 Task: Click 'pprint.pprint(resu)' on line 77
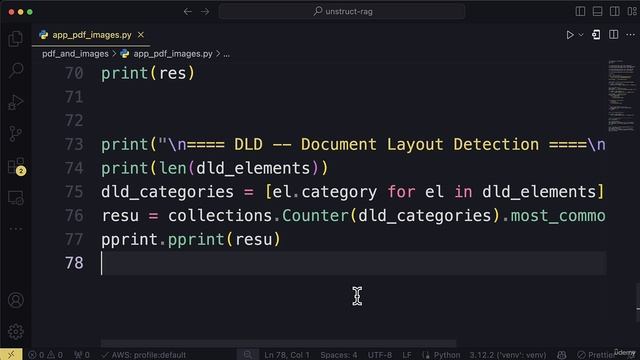point(191,239)
